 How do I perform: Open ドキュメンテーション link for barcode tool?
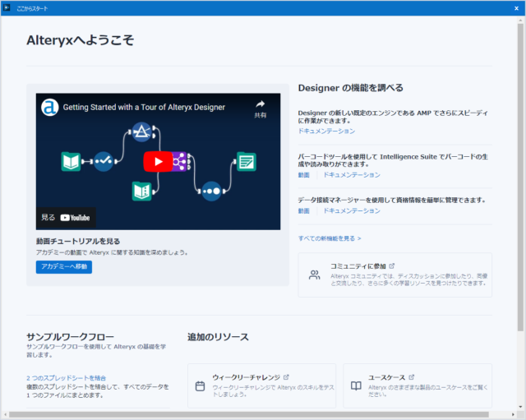[x=352, y=175]
